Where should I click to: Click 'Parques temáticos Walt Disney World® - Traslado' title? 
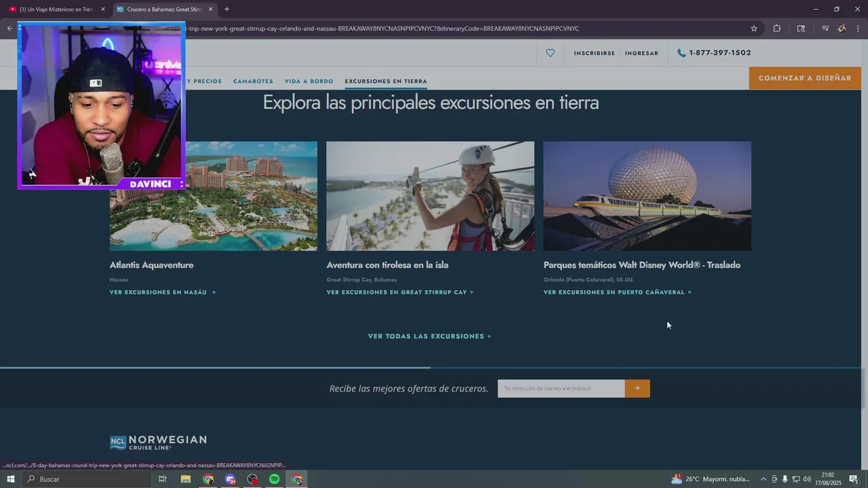[642, 265]
